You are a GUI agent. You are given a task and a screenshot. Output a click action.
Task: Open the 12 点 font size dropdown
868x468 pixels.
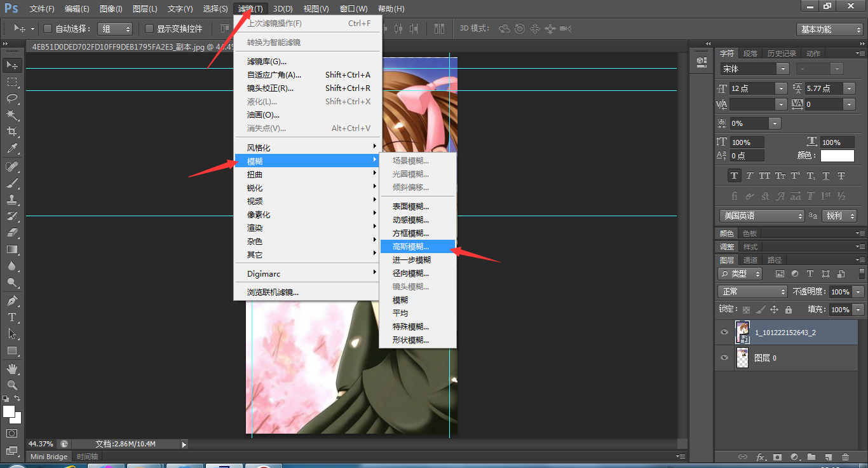click(x=781, y=88)
